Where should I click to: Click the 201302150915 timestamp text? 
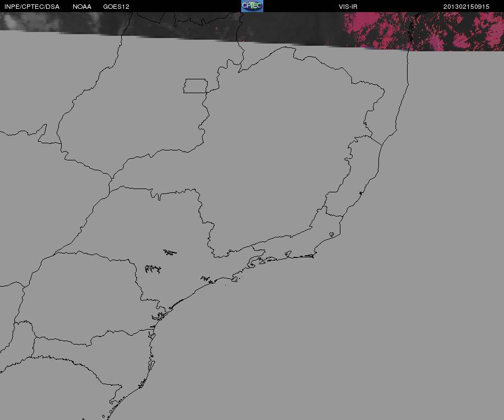point(466,7)
